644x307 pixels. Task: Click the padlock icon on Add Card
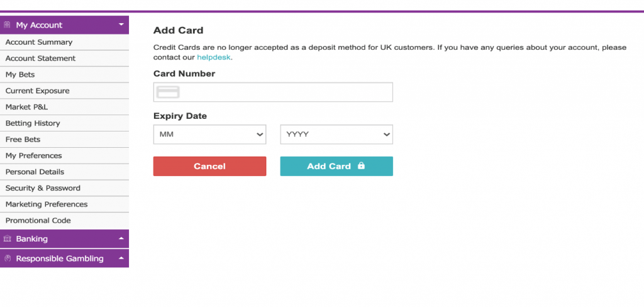(x=361, y=165)
